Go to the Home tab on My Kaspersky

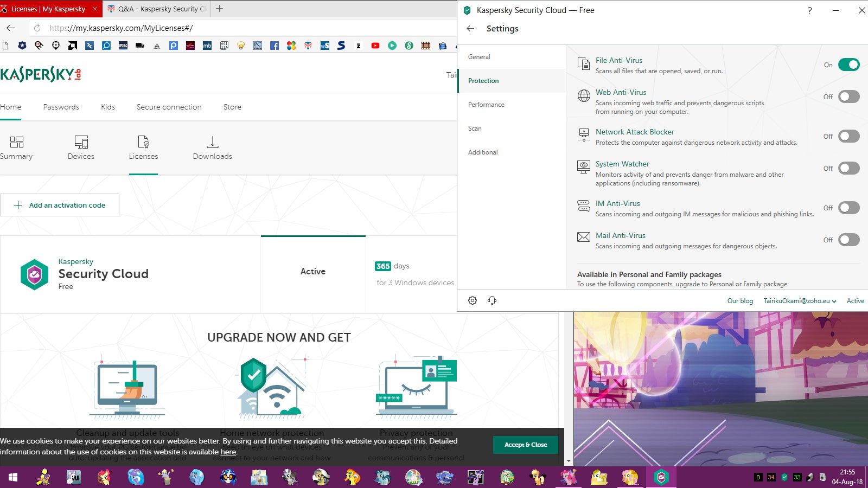click(10, 107)
